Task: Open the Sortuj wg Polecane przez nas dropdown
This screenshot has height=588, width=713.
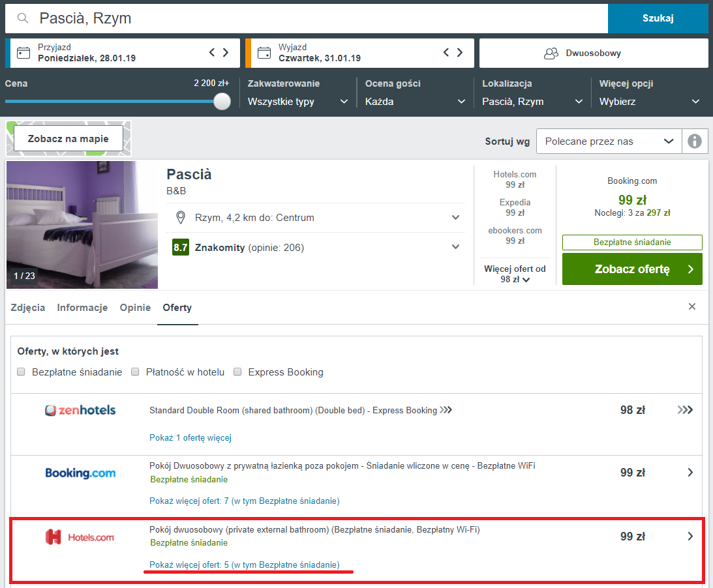Action: [x=609, y=141]
